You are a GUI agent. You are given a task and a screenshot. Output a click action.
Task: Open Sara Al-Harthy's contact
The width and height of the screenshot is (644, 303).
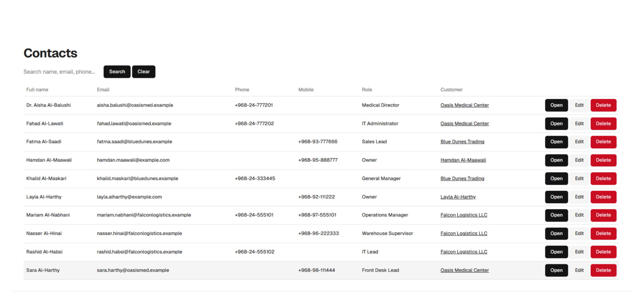point(556,270)
